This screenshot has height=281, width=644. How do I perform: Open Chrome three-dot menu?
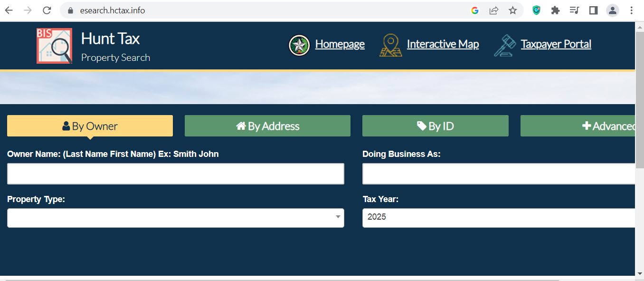pyautogui.click(x=632, y=10)
